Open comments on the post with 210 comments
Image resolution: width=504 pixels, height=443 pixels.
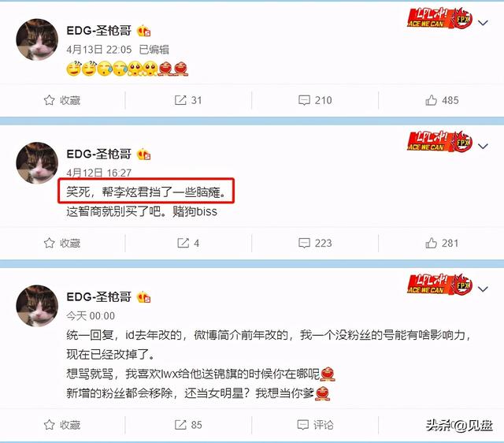pos(315,100)
